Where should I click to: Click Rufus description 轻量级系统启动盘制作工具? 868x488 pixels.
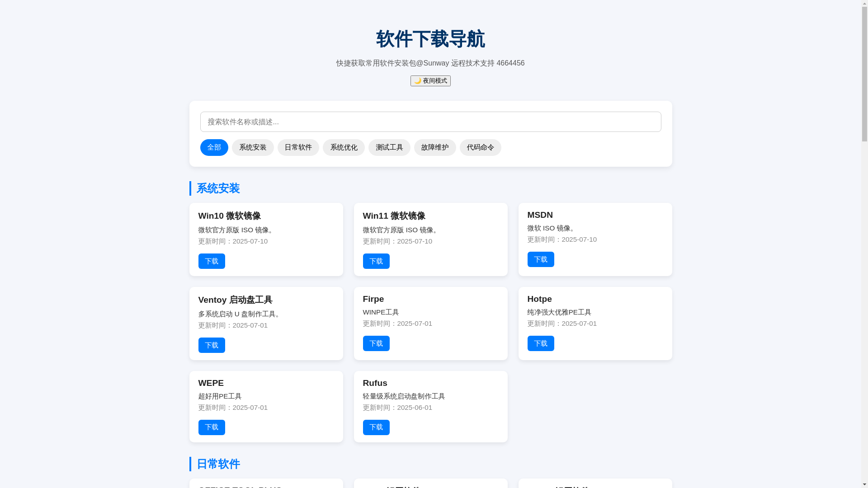click(x=404, y=396)
